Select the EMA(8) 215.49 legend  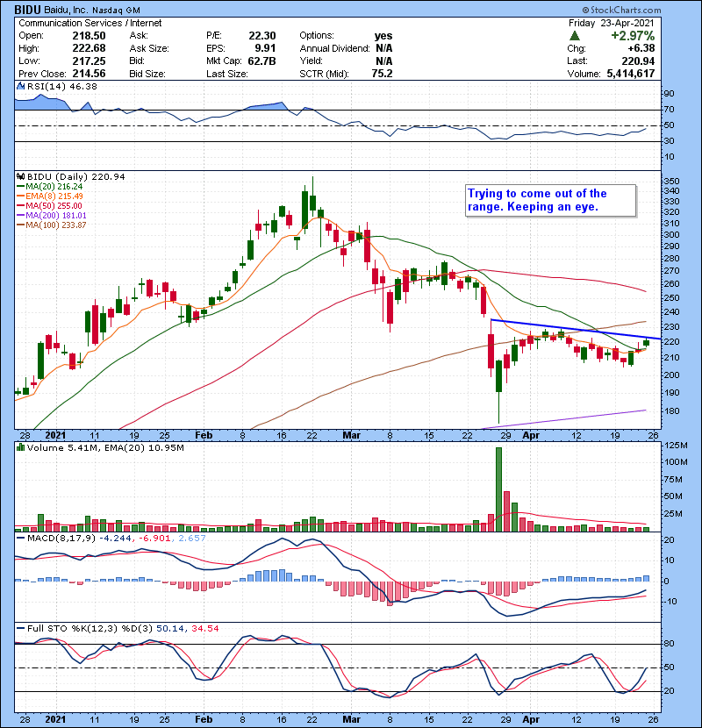(x=50, y=196)
